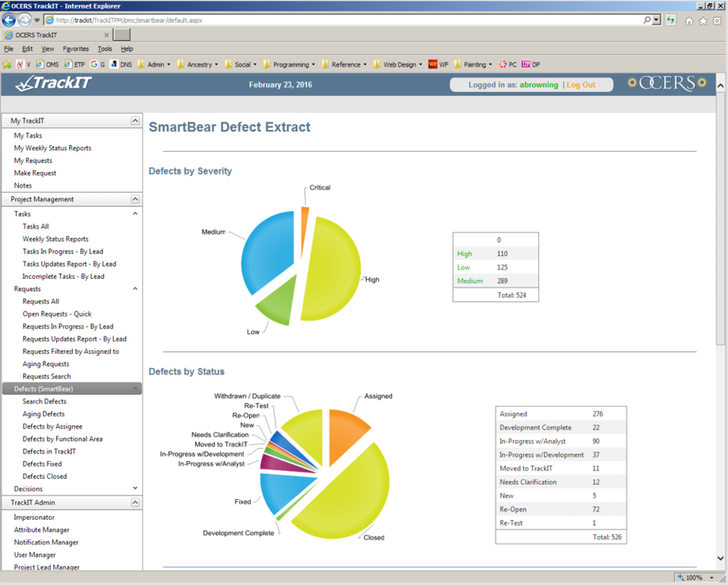Screen dimensions: 728x585
Task: Open the V bookmark icon
Action: [23, 65]
